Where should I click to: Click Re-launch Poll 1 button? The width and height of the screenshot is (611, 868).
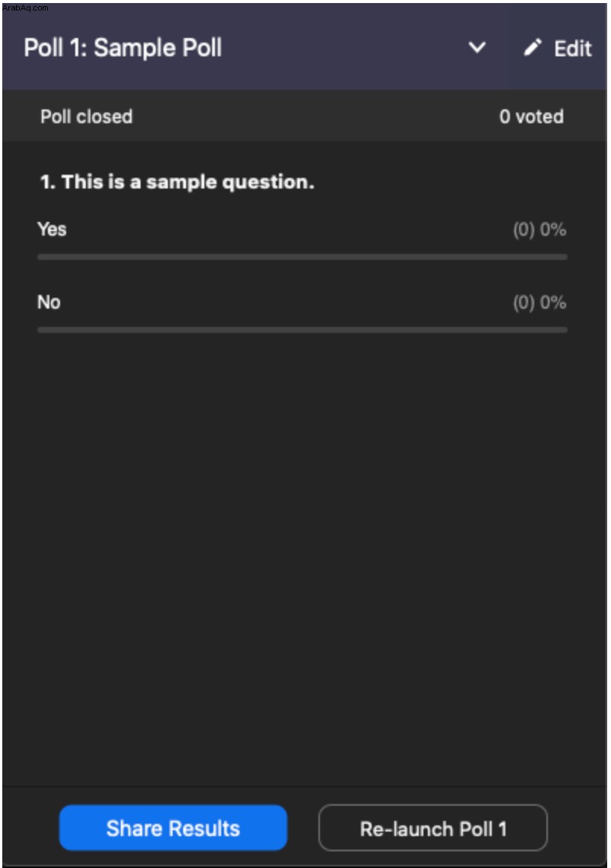point(433,828)
